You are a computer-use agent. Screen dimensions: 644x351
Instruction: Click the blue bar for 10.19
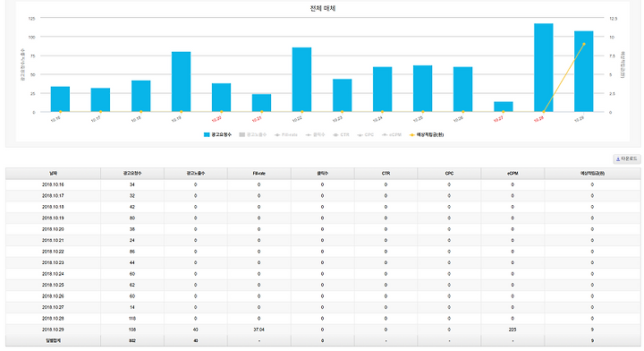point(181,81)
